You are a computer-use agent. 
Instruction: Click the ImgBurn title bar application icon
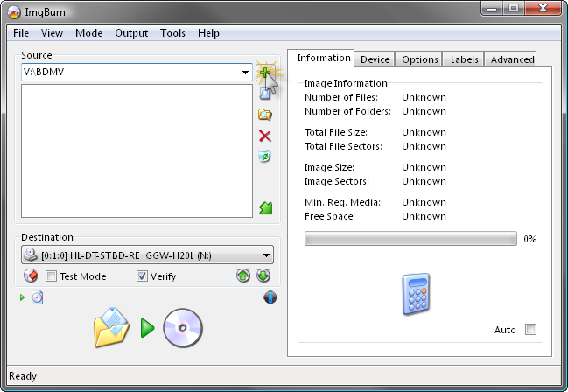14,12
